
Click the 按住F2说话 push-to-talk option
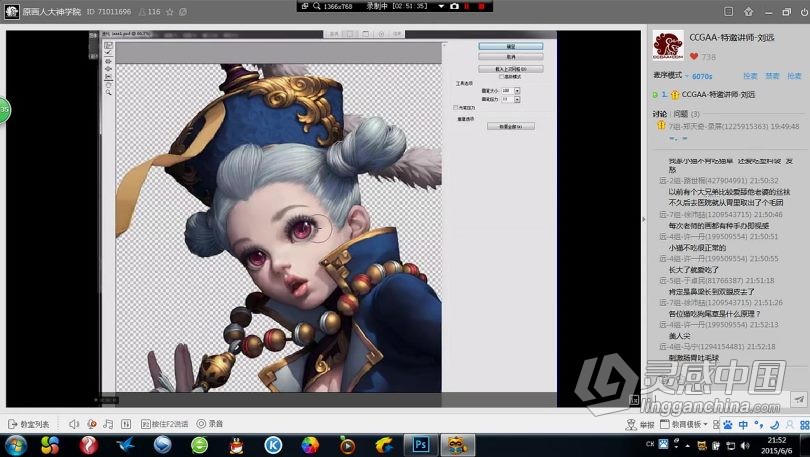165,424
